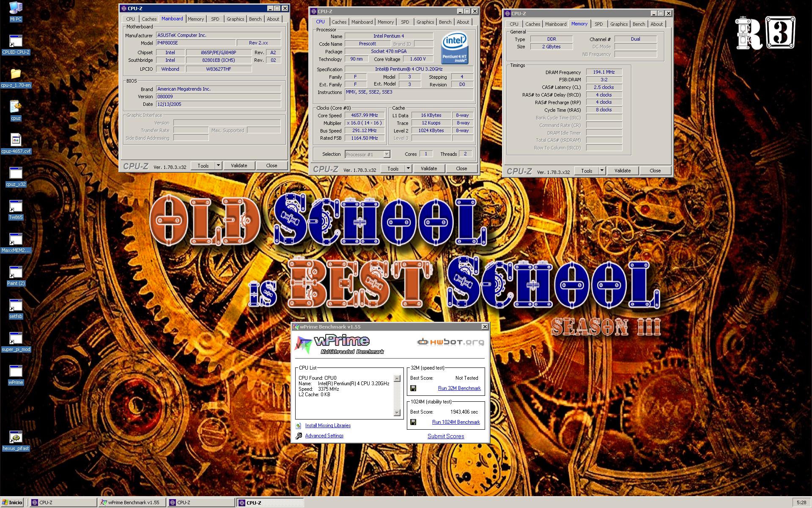The height and width of the screenshot is (508, 812).
Task: Switch to wPrime Benchmark v1.55 taskbar item
Action: [x=132, y=502]
